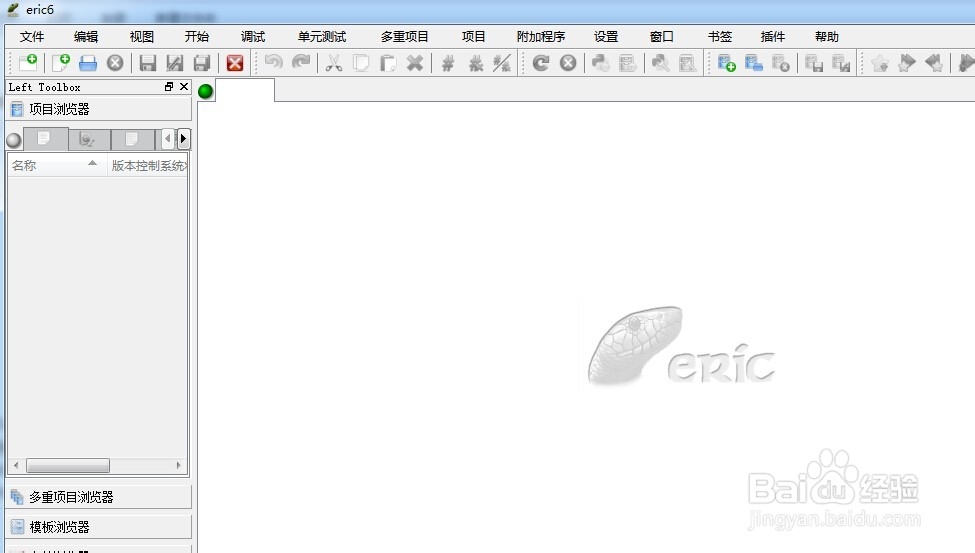Click the Clear (X) edit icon

pyautogui.click(x=415, y=63)
